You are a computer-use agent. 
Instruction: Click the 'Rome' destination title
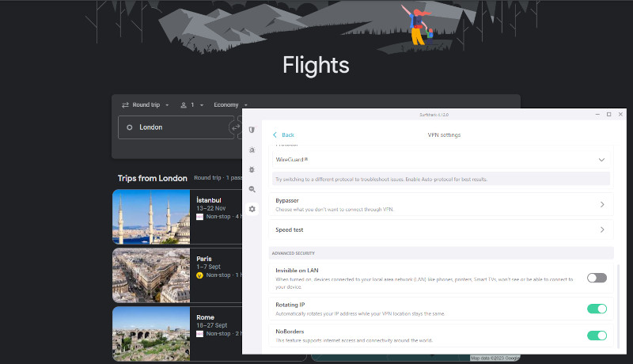pyautogui.click(x=205, y=317)
